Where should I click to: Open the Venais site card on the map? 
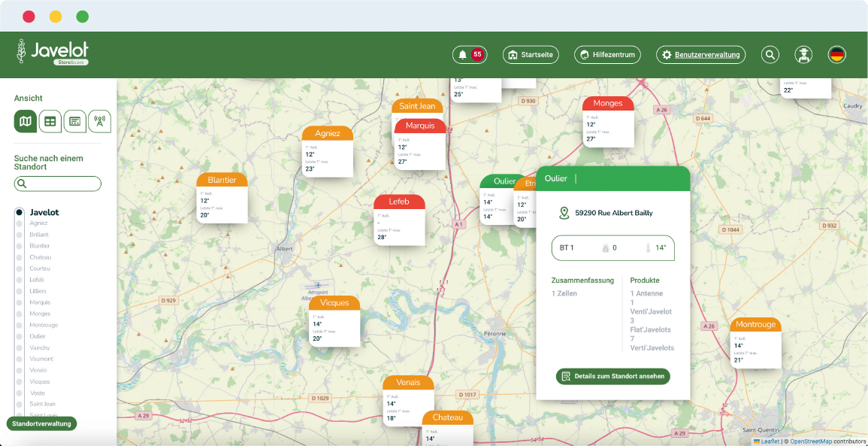(x=408, y=401)
